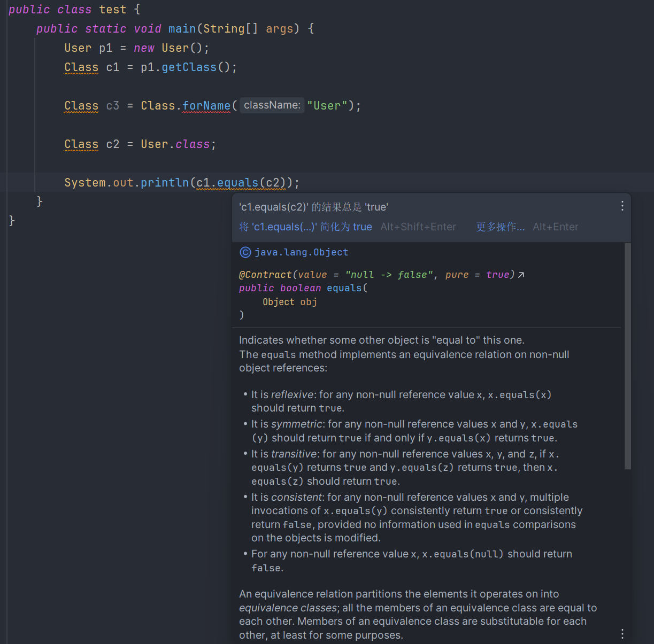Place the cursor on the forName method call
The image size is (654, 644).
coord(206,106)
